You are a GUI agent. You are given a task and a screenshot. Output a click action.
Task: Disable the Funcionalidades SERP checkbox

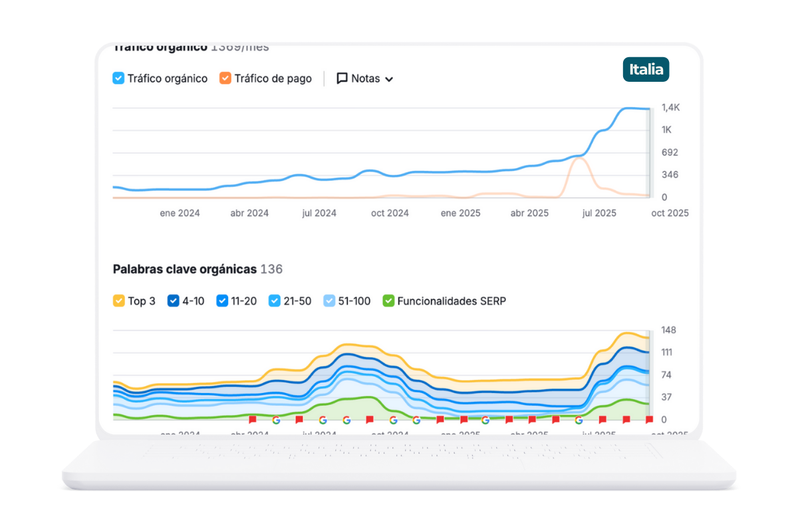(388, 301)
